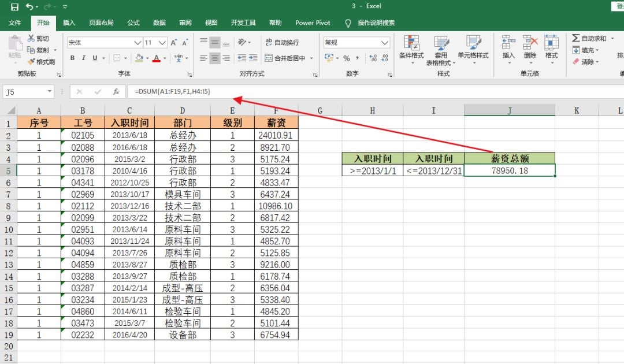The height and width of the screenshot is (364, 624).
Task: Open the font size dropdown
Action: coord(162,43)
